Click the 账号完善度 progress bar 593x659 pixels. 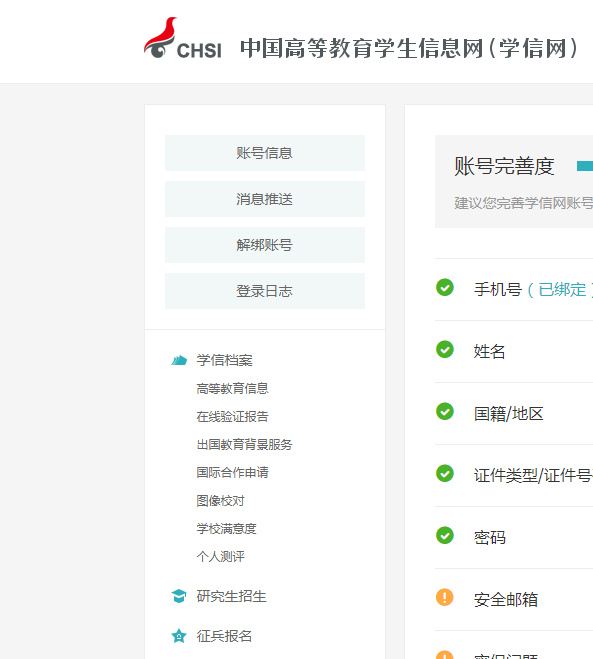pos(585,166)
